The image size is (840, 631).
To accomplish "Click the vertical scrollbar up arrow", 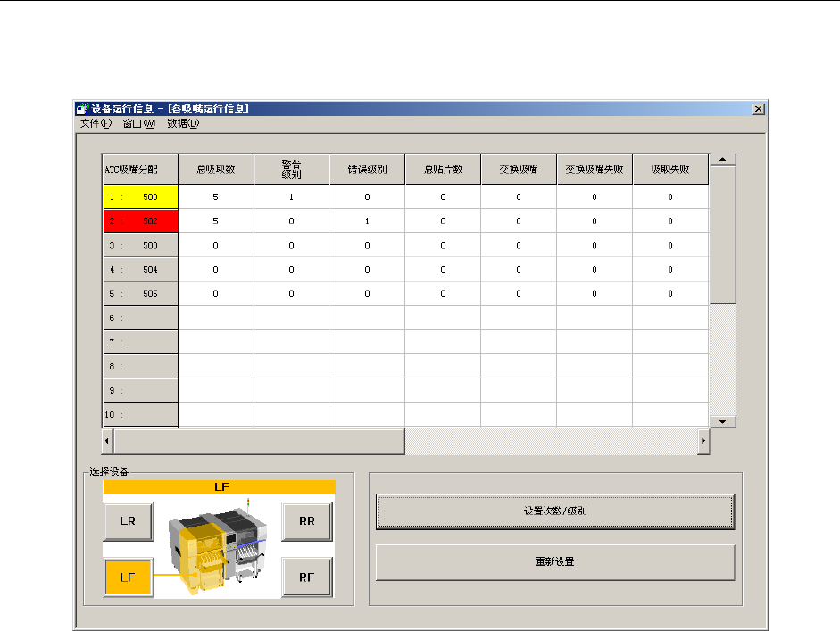I will tap(723, 160).
